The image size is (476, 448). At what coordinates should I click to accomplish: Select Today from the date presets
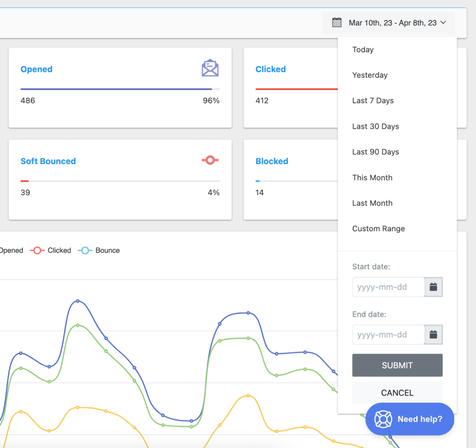click(363, 49)
